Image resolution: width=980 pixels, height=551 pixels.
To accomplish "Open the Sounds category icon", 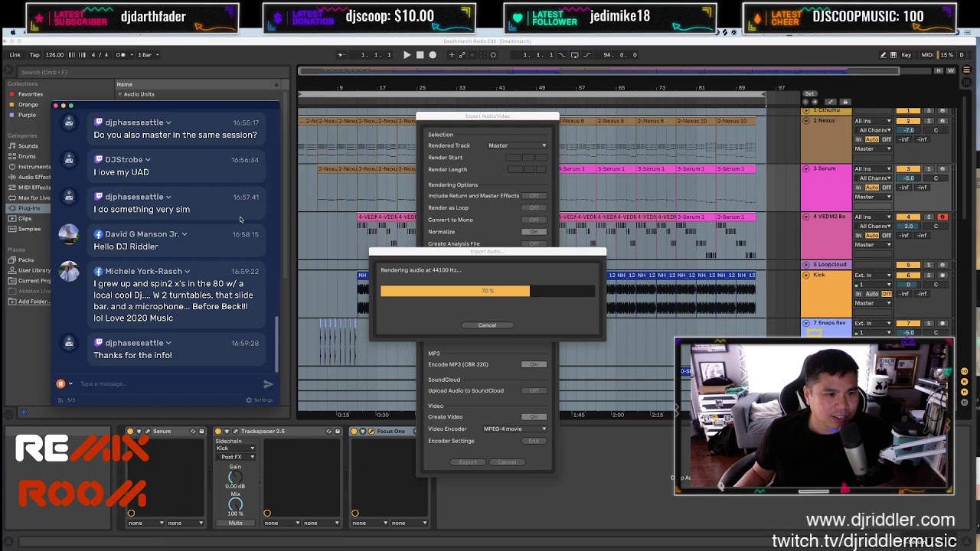I will tap(11, 145).
